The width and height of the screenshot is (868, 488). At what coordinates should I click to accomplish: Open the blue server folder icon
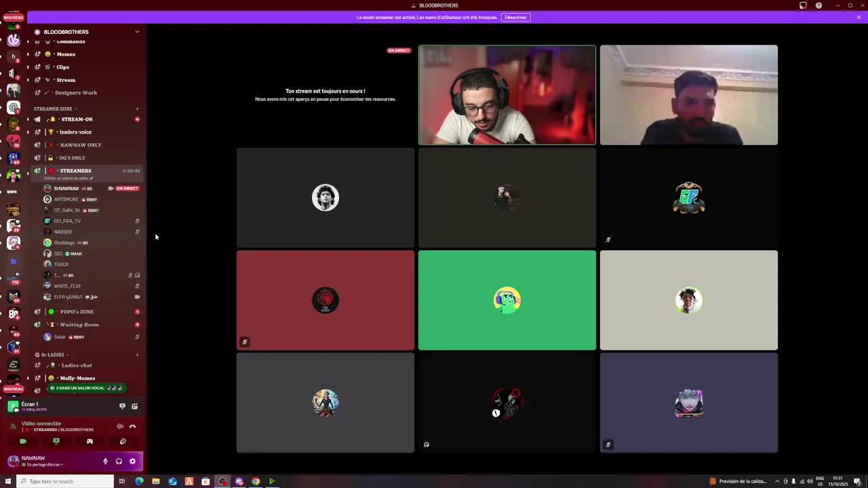tap(14, 261)
